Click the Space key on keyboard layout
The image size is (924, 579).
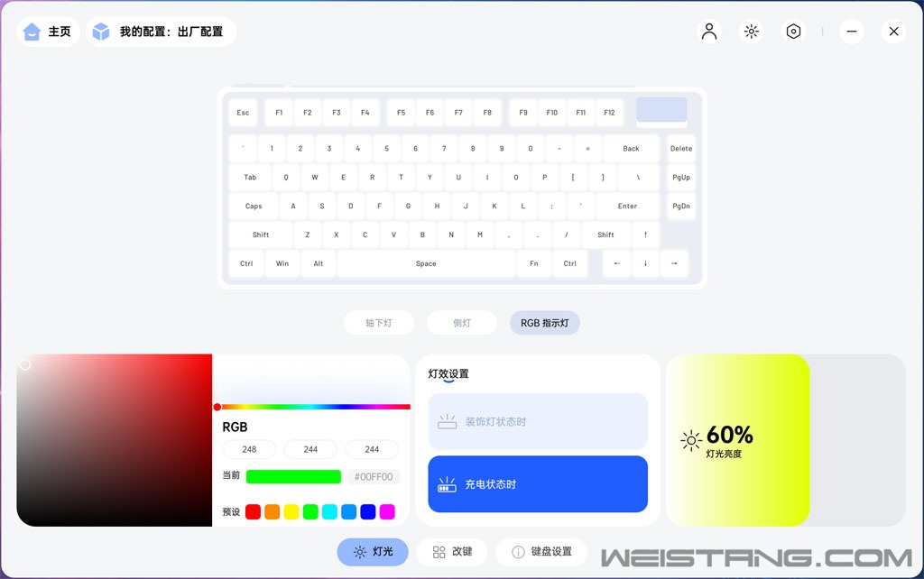tap(426, 264)
